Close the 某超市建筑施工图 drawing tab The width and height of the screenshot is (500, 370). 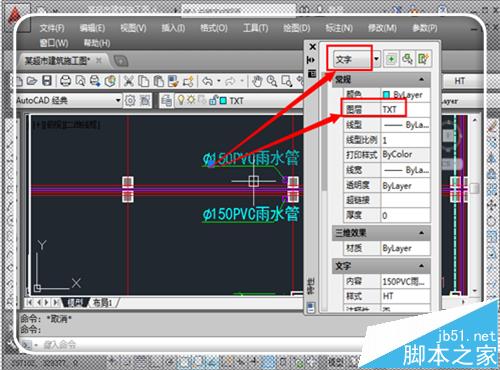(99, 60)
